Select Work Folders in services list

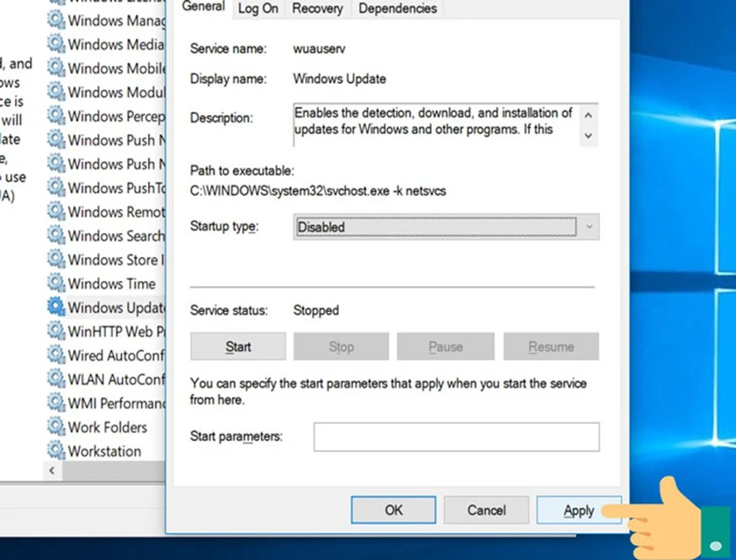click(x=108, y=427)
